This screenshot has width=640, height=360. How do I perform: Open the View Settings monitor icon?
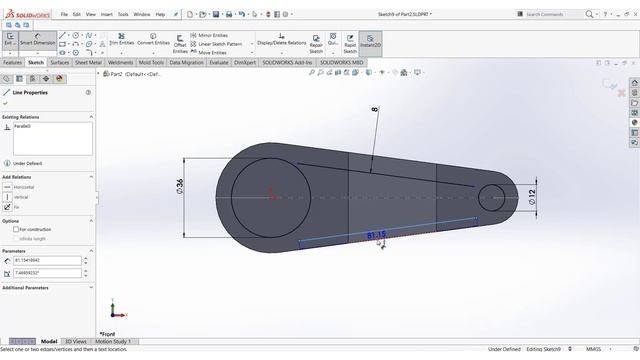tap(417, 73)
